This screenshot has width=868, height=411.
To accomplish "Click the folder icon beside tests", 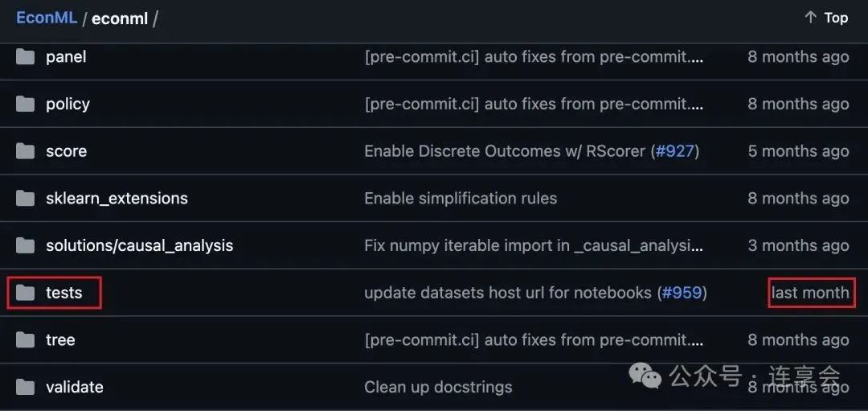I will 26,293.
